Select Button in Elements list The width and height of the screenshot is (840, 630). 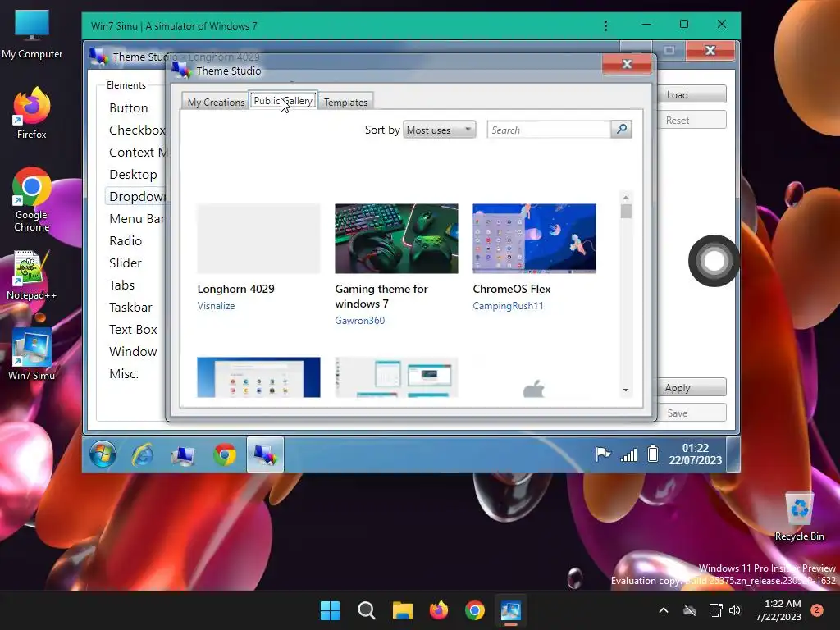(129, 107)
